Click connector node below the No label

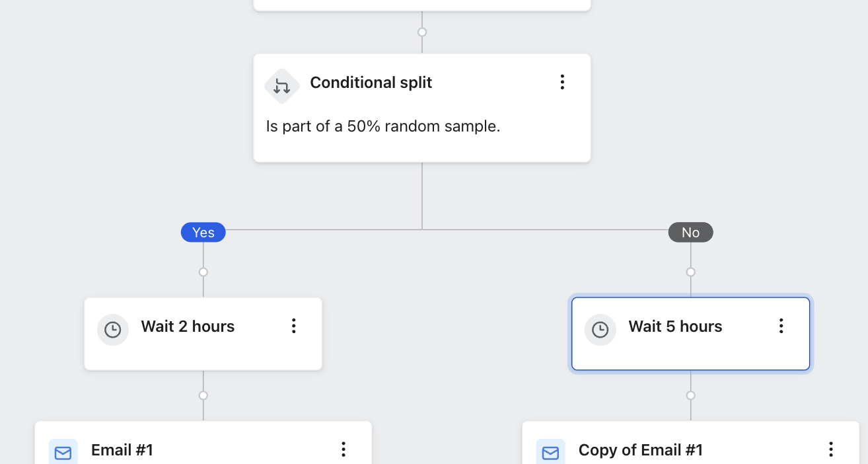tap(691, 272)
